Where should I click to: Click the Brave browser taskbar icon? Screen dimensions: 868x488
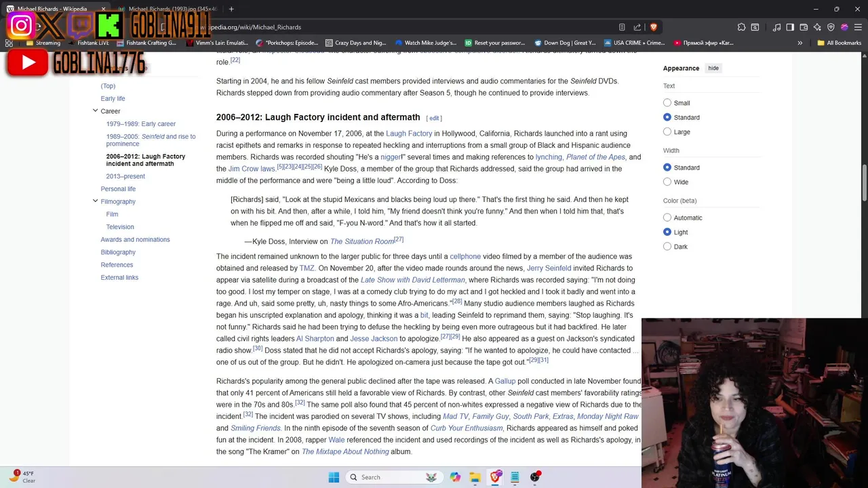tap(495, 477)
